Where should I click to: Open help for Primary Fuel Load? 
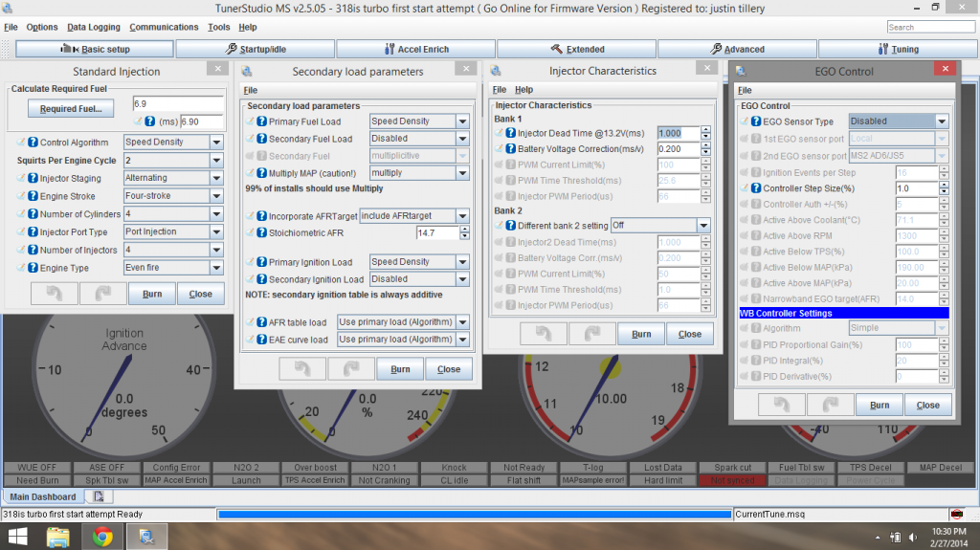262,121
